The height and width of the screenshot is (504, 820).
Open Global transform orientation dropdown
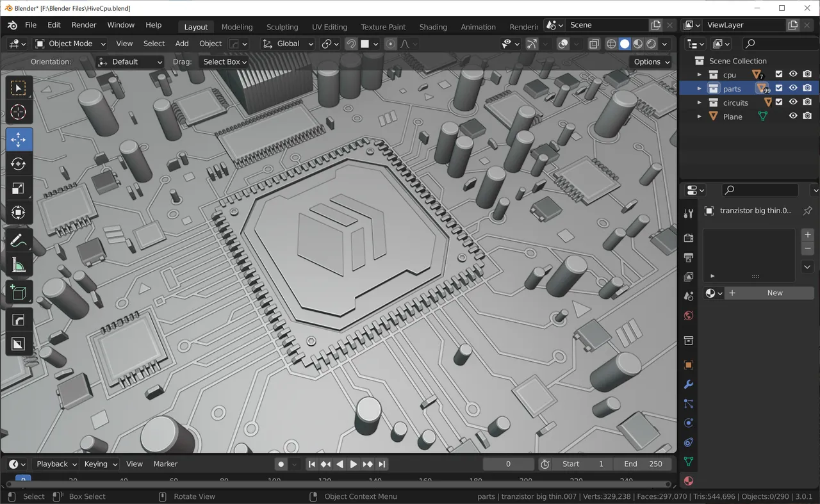(x=288, y=44)
